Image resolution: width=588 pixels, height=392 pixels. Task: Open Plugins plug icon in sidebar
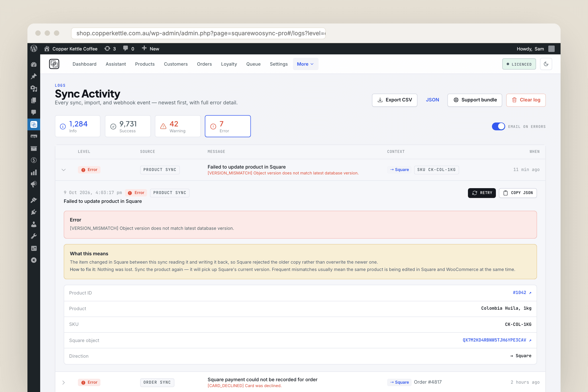34,212
